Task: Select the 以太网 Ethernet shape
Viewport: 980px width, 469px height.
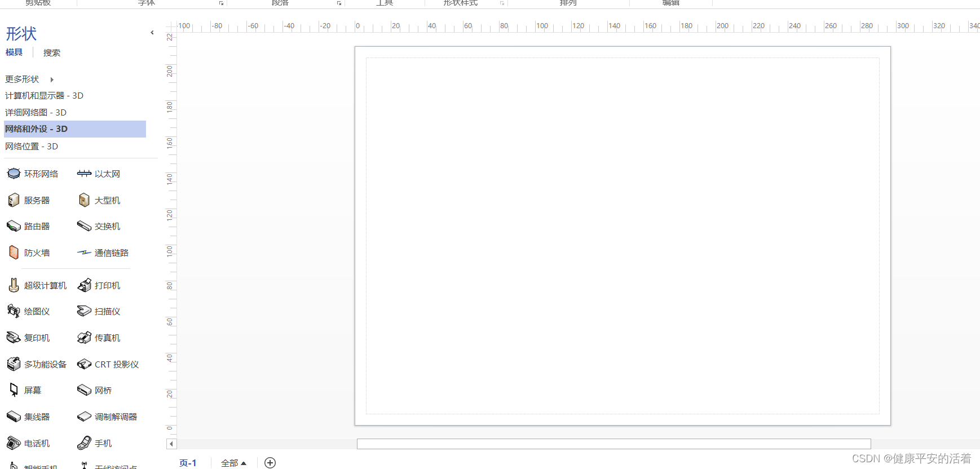Action: pyautogui.click(x=99, y=174)
